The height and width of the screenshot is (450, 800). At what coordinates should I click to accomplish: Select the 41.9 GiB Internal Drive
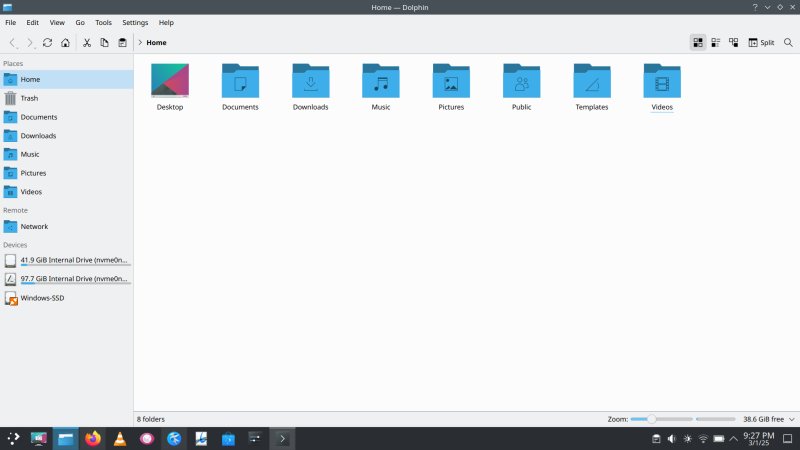click(x=66, y=261)
